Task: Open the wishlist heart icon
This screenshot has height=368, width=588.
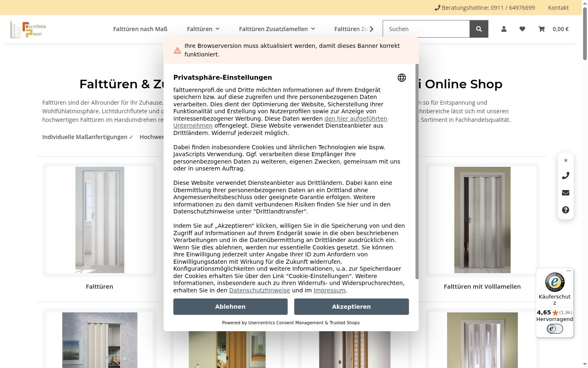Action: [x=522, y=29]
